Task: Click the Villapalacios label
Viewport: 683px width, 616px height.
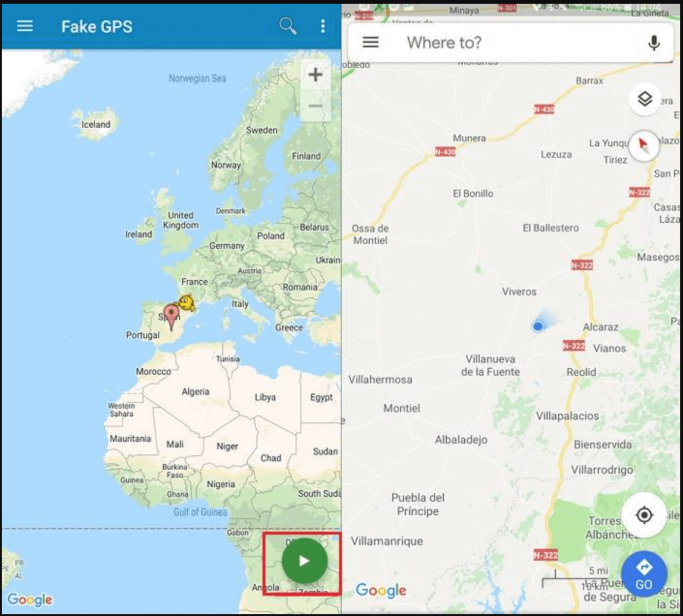Action: point(567,416)
